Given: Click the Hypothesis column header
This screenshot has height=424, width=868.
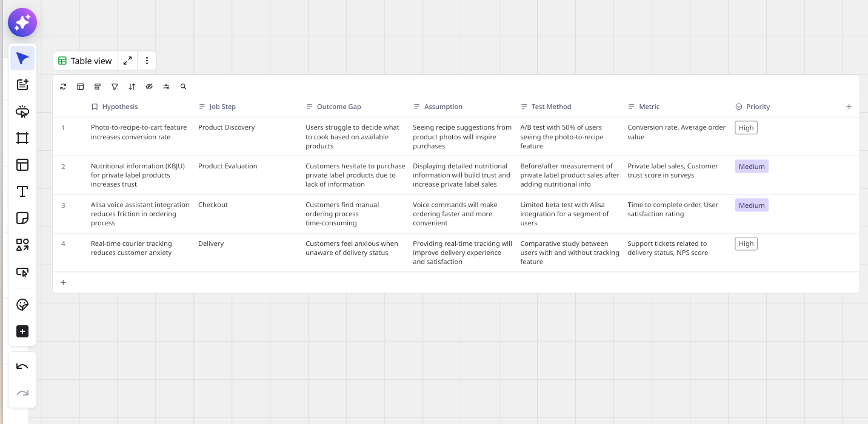Looking at the screenshot, I should click(x=119, y=107).
